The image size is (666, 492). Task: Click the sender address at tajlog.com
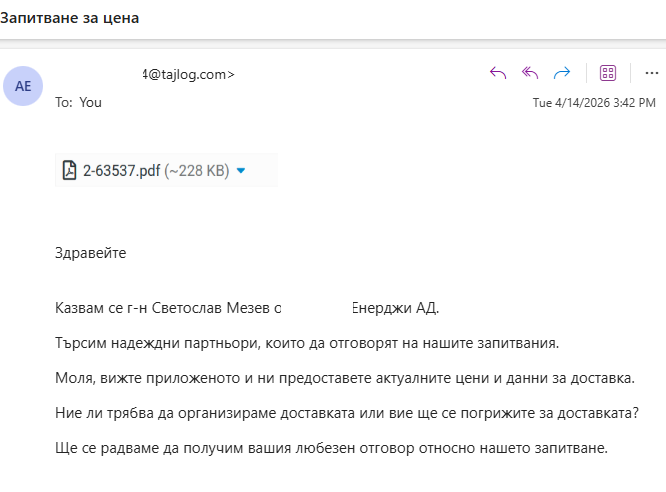coord(188,74)
